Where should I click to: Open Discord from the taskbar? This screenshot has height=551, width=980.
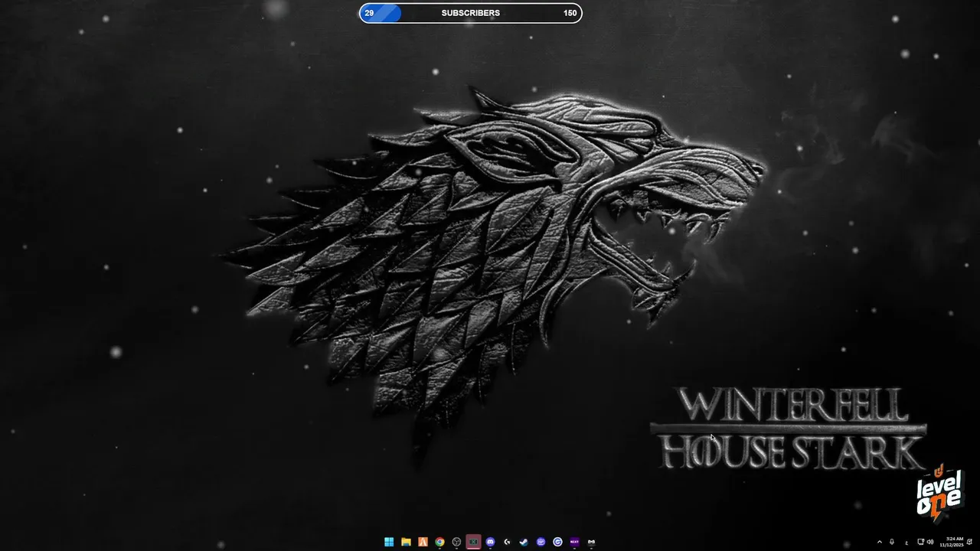click(x=490, y=542)
